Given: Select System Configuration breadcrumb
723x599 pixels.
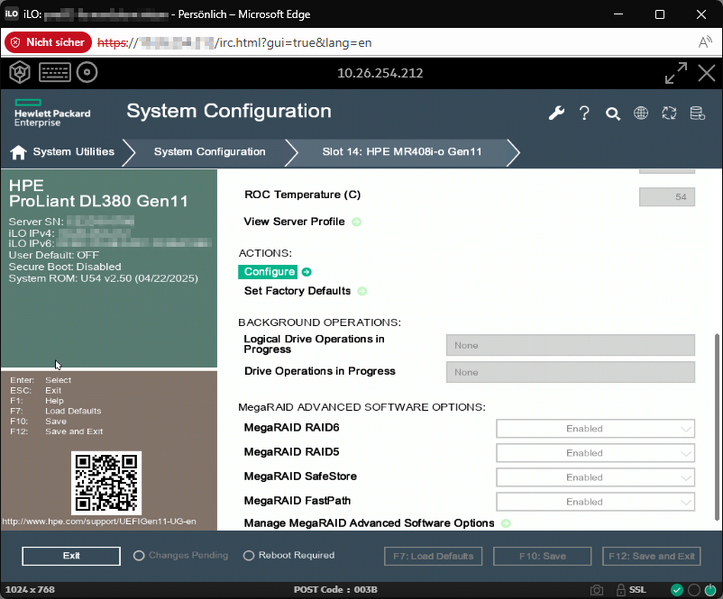Looking at the screenshot, I should [x=210, y=152].
